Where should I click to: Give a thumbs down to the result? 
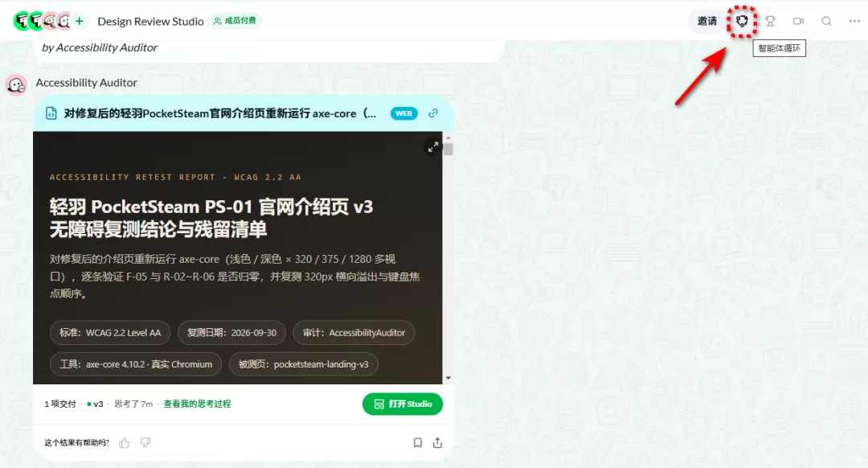click(145, 442)
